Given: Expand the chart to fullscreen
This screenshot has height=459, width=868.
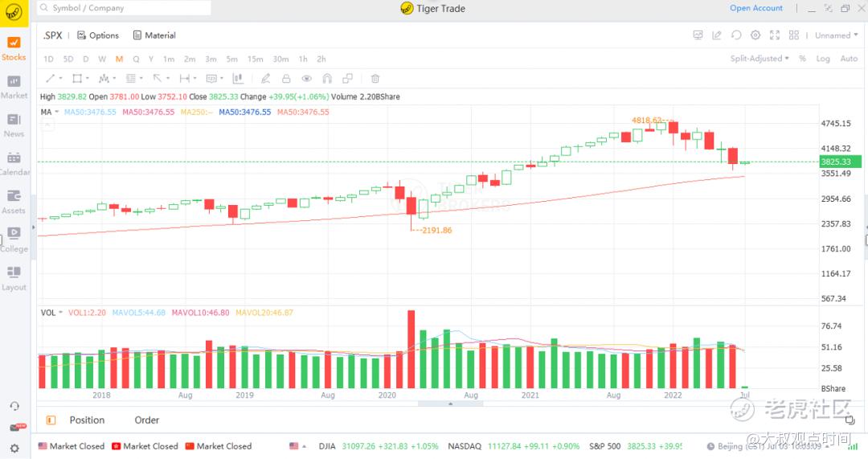Looking at the screenshot, I should coord(775,35).
